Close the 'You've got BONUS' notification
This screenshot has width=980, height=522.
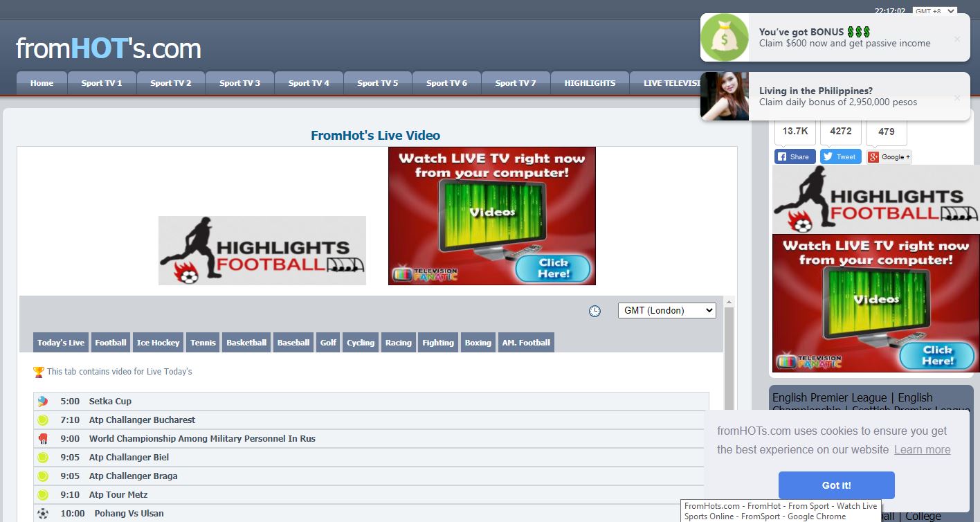957,39
